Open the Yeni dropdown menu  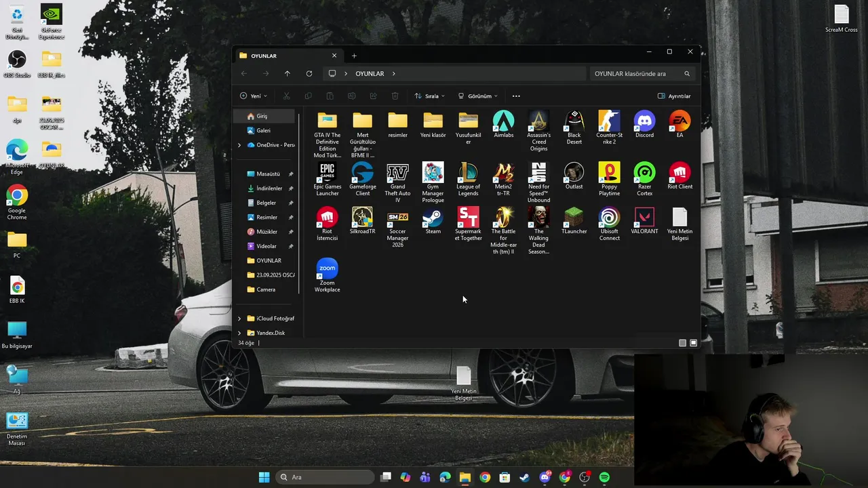pos(254,96)
